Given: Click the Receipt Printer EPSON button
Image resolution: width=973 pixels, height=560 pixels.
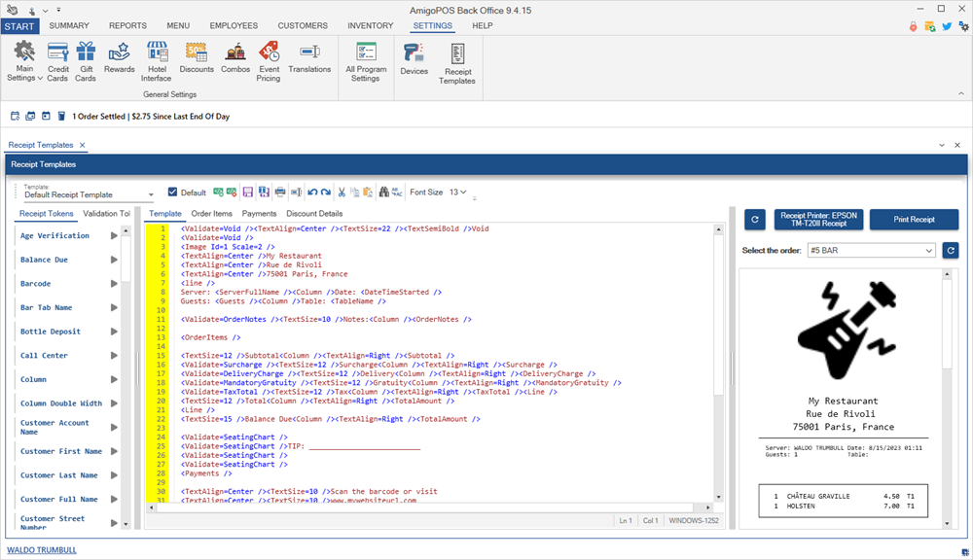Looking at the screenshot, I should (818, 220).
